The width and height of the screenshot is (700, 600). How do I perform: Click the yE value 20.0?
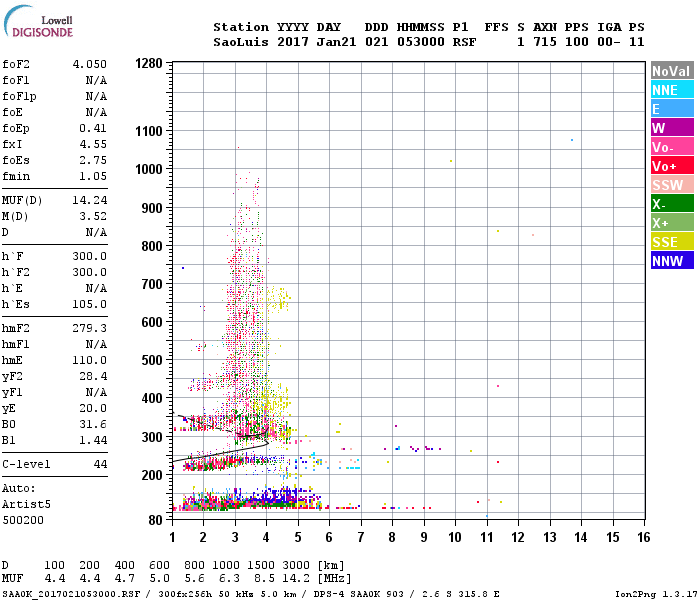coord(93,408)
